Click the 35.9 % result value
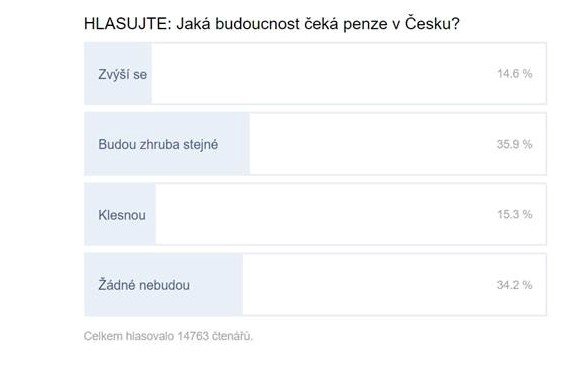Viewport: 577px width, 367px height. pyautogui.click(x=514, y=144)
